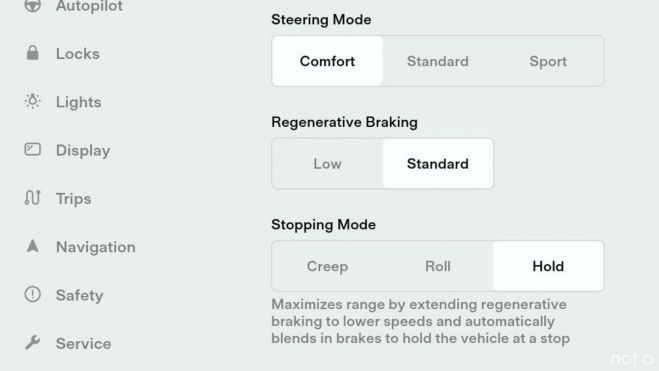Image resolution: width=659 pixels, height=371 pixels.
Task: Open the Navigation settings menu
Action: tap(96, 247)
